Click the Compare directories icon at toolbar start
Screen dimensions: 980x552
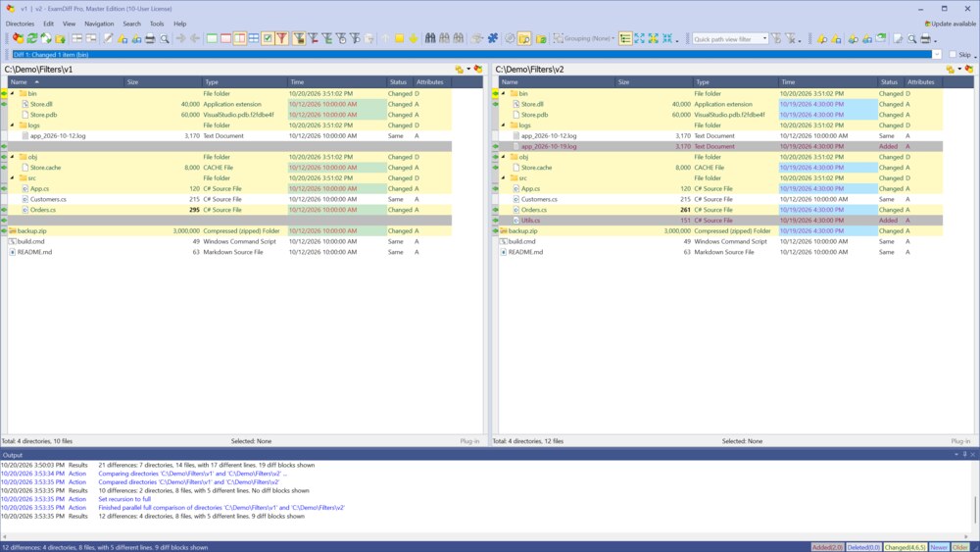click(18, 39)
